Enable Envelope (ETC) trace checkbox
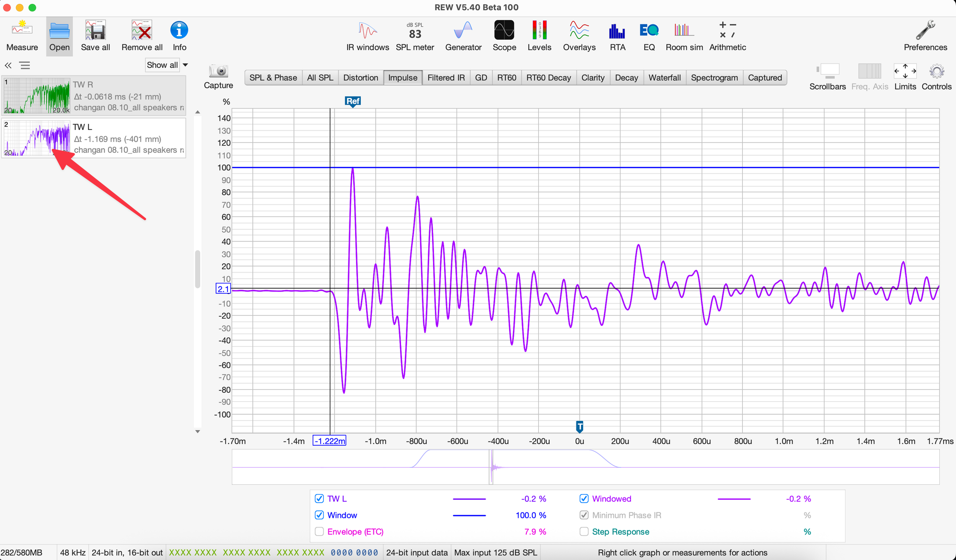The image size is (956, 560). point(319,532)
